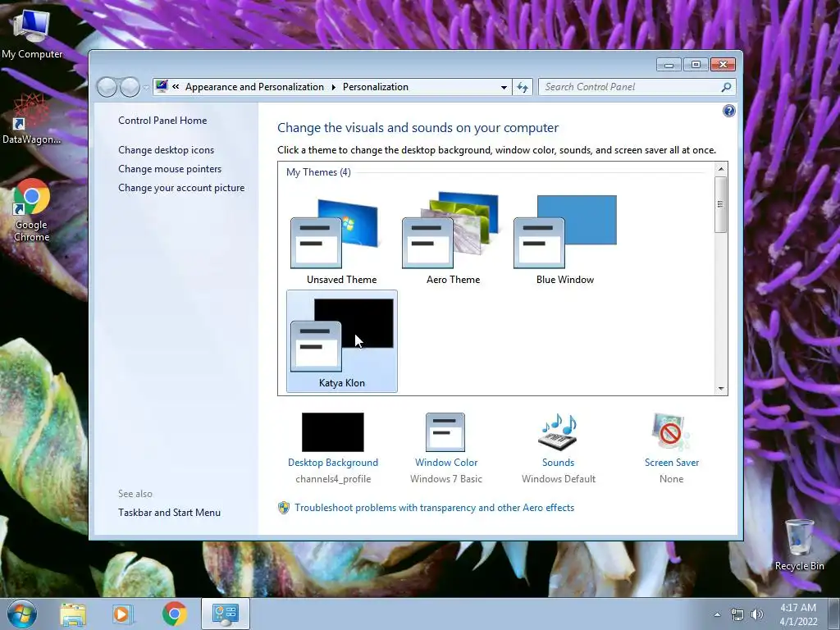This screenshot has height=630, width=840.
Task: Open Google Chrome from the taskbar
Action: pos(174,614)
